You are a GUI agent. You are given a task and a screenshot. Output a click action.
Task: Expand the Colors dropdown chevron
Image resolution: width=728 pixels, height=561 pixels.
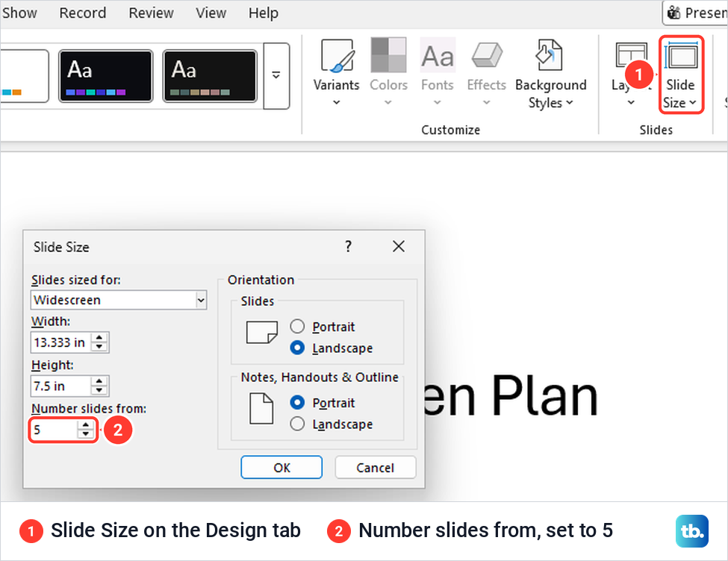pos(388,102)
